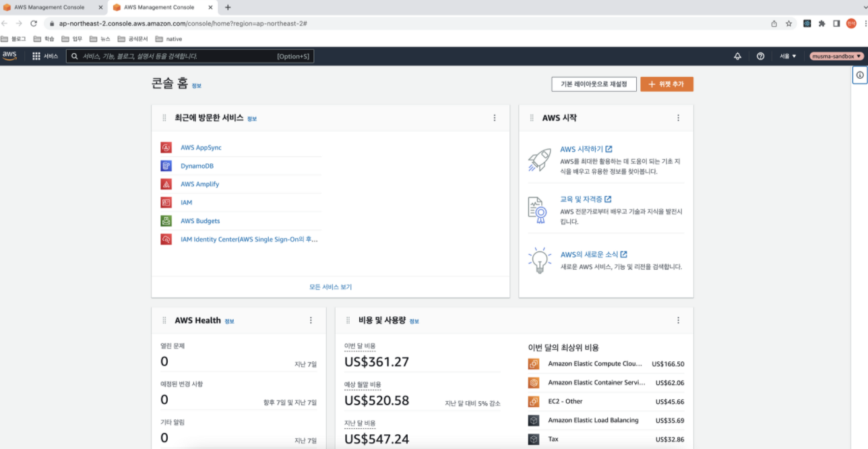Open the 공식문서 bookmarks folder
This screenshot has height=449, width=868.
tap(133, 39)
